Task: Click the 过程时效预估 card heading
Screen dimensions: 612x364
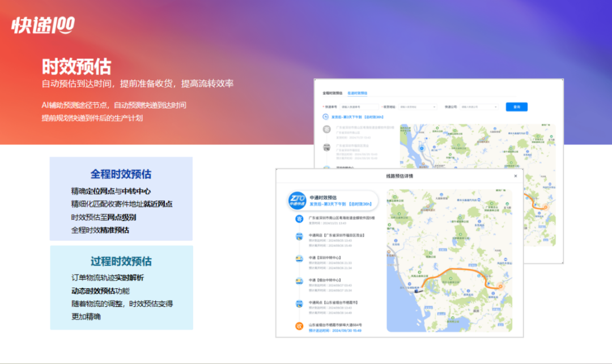Action: point(121,261)
